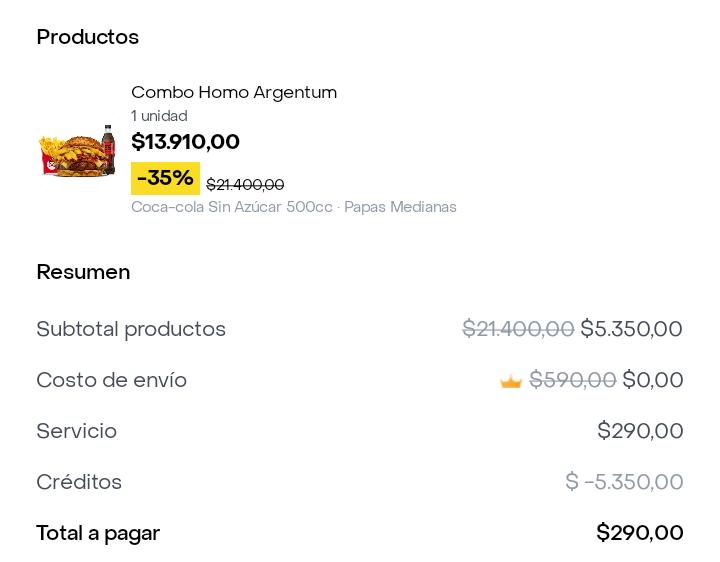
Task: Open the Combo Homo Argentum product title
Action: point(234,92)
